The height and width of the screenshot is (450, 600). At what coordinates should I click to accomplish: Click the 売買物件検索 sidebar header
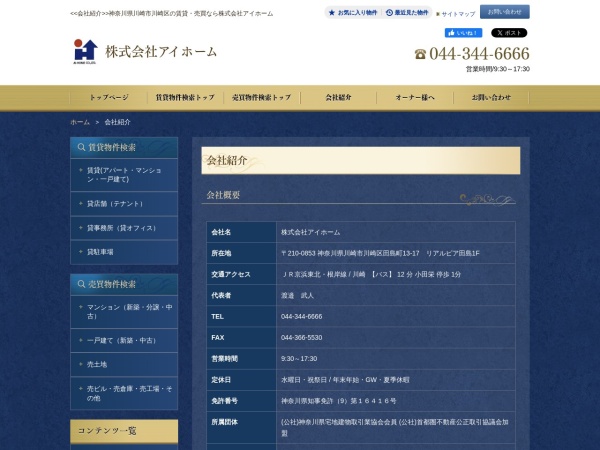[124, 285]
